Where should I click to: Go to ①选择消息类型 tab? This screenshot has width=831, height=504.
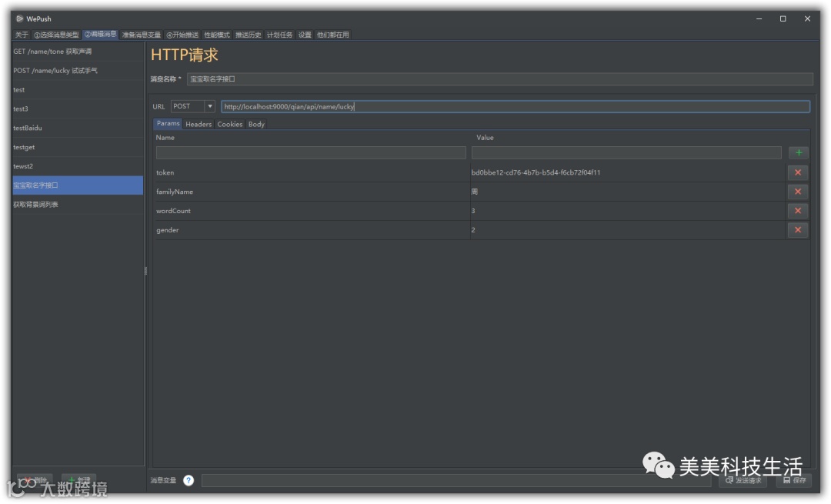tap(56, 35)
